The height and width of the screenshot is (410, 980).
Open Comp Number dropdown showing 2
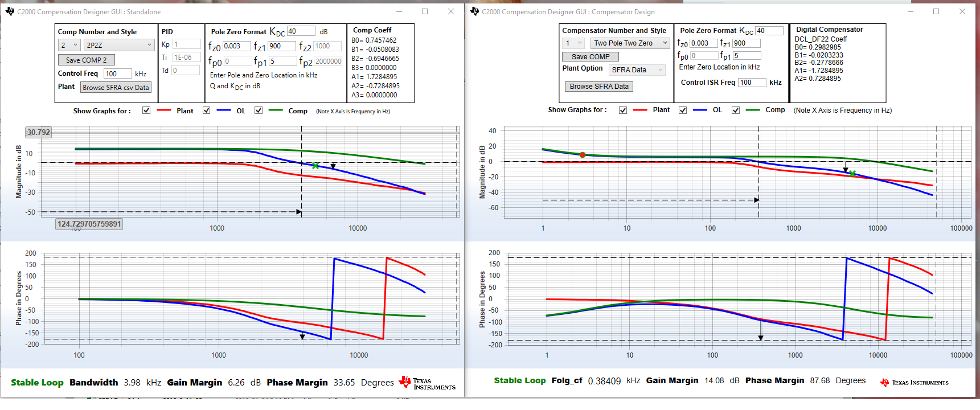pos(69,45)
